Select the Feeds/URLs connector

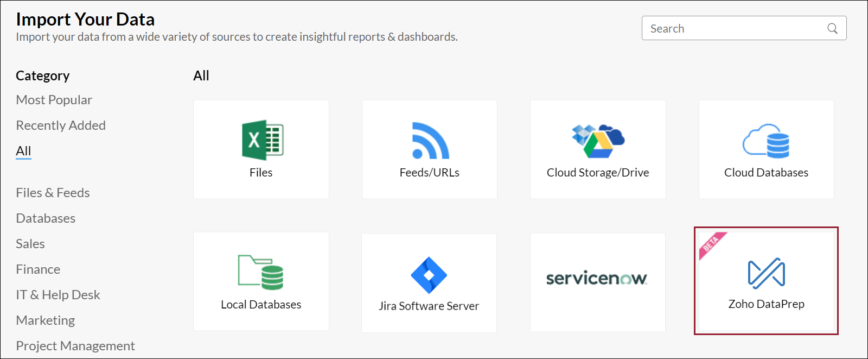[x=429, y=149]
